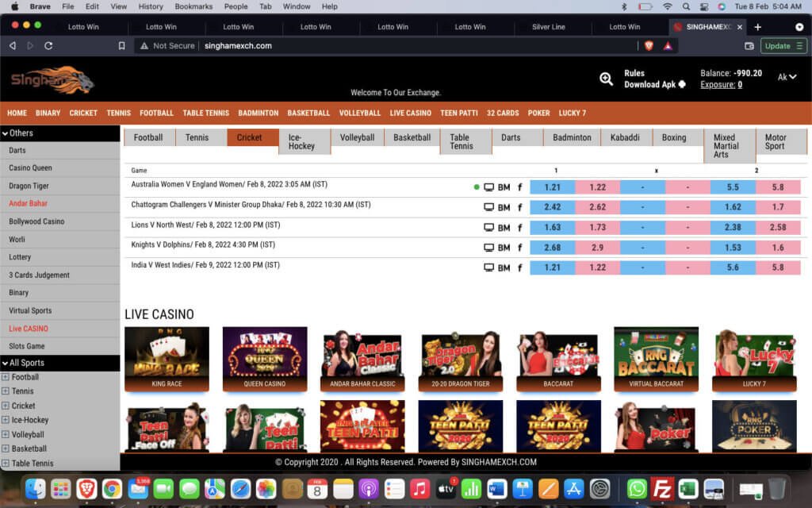Expand the Cricket node in All Sports

pyautogui.click(x=6, y=406)
